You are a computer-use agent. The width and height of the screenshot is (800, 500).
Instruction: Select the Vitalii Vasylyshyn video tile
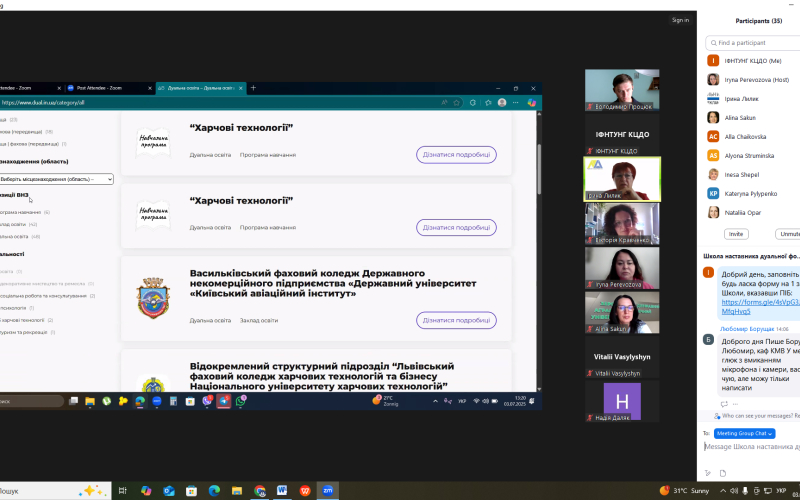click(x=622, y=357)
